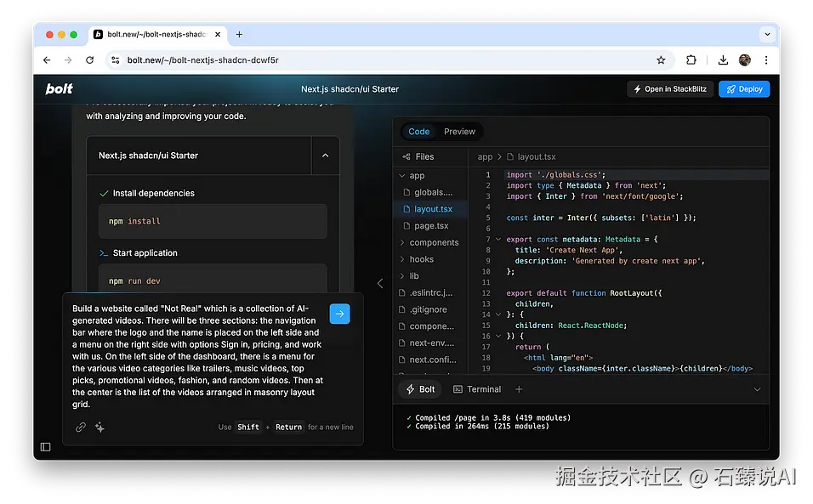Image resolution: width=813 pixels, height=504 pixels.
Task: Click app breadcrumb above the editor
Action: click(485, 156)
